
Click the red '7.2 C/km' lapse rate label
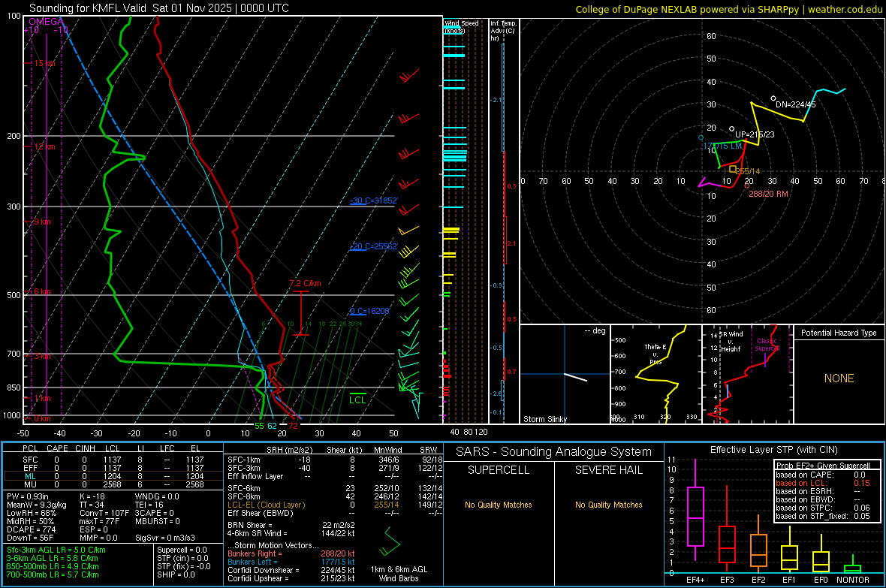click(305, 283)
